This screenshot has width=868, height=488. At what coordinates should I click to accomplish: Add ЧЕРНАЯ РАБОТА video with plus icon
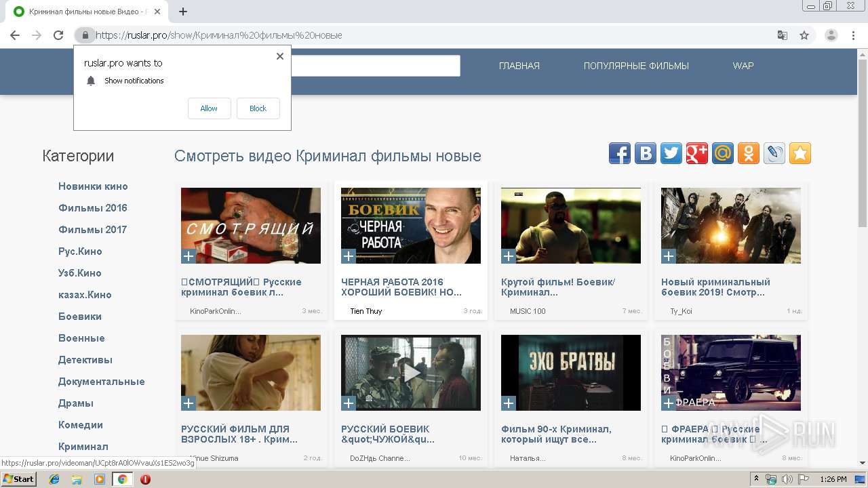349,256
